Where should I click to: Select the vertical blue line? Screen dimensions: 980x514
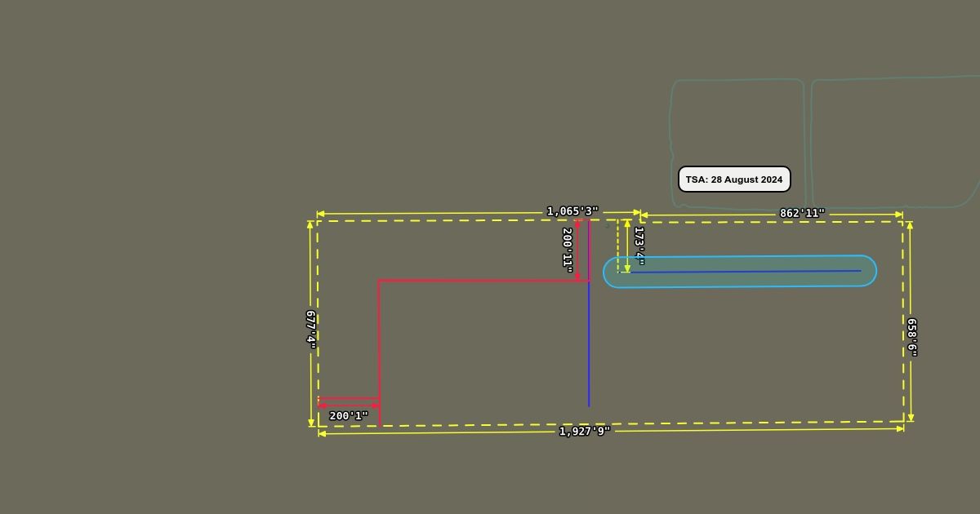(589, 351)
